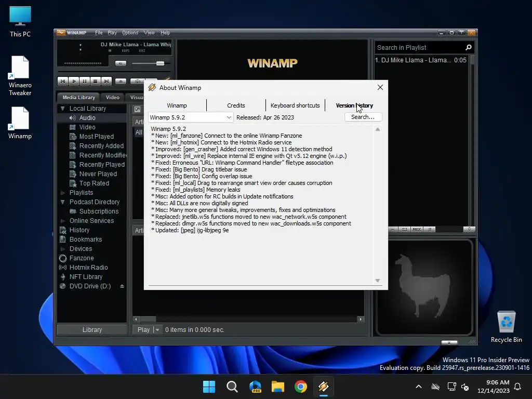Image resolution: width=532 pixels, height=399 pixels.
Task: Select the Media Library tab
Action: click(78, 97)
